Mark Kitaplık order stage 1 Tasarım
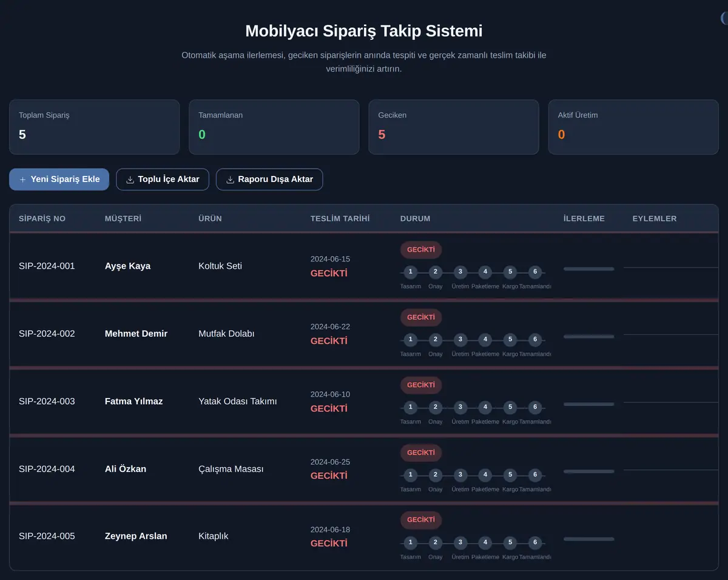This screenshot has width=728, height=580. 411,542
